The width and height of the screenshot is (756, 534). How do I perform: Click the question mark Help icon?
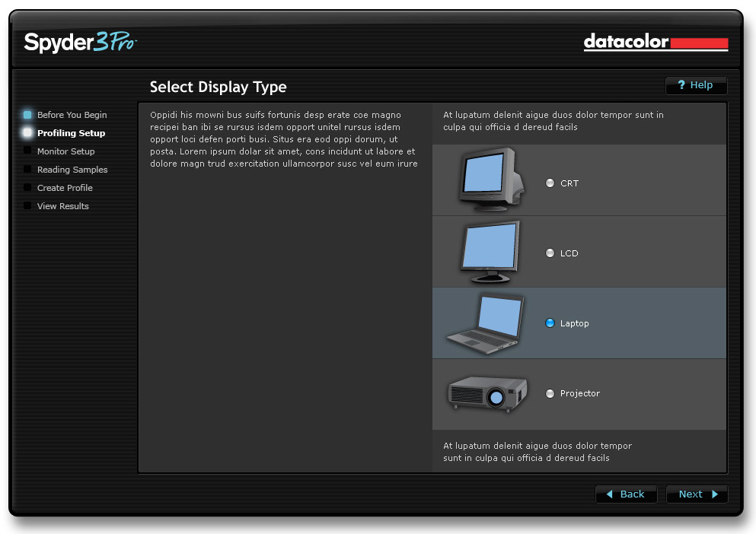point(681,85)
